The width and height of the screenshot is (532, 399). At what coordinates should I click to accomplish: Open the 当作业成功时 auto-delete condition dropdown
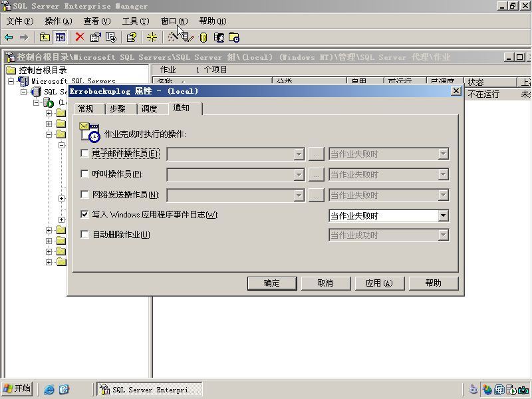coord(389,235)
